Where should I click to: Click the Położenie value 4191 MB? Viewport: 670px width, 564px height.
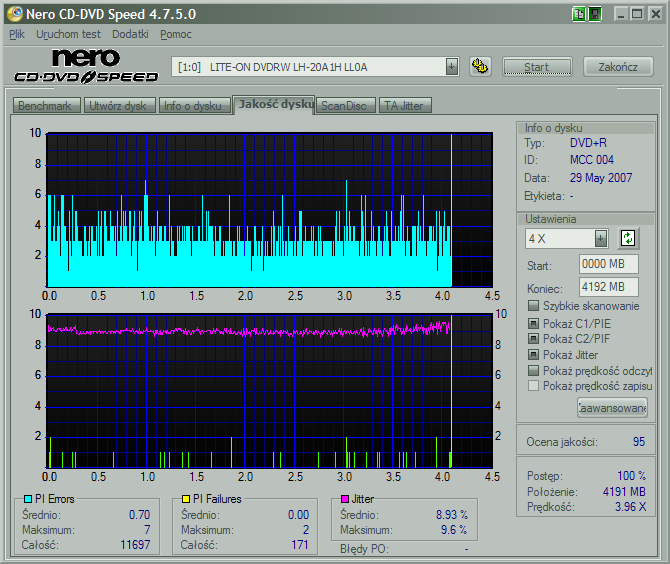624,492
